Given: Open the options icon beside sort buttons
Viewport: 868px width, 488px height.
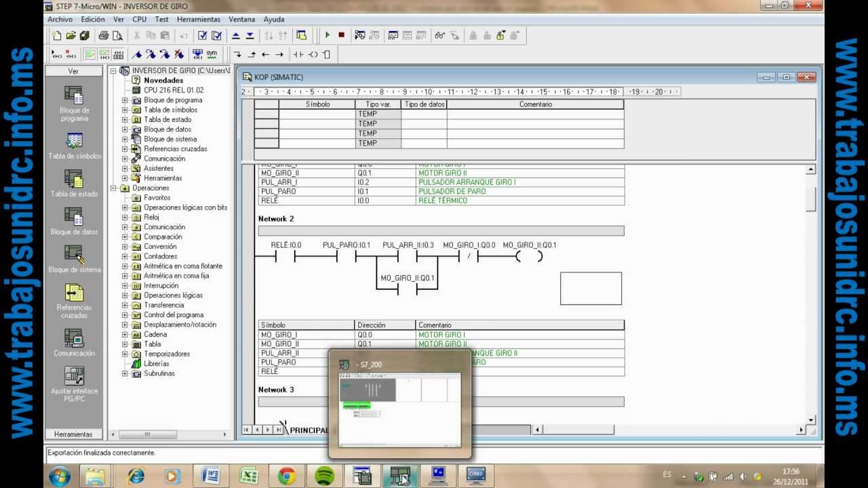Looking at the screenshot, I should pyautogui.click(x=301, y=36).
